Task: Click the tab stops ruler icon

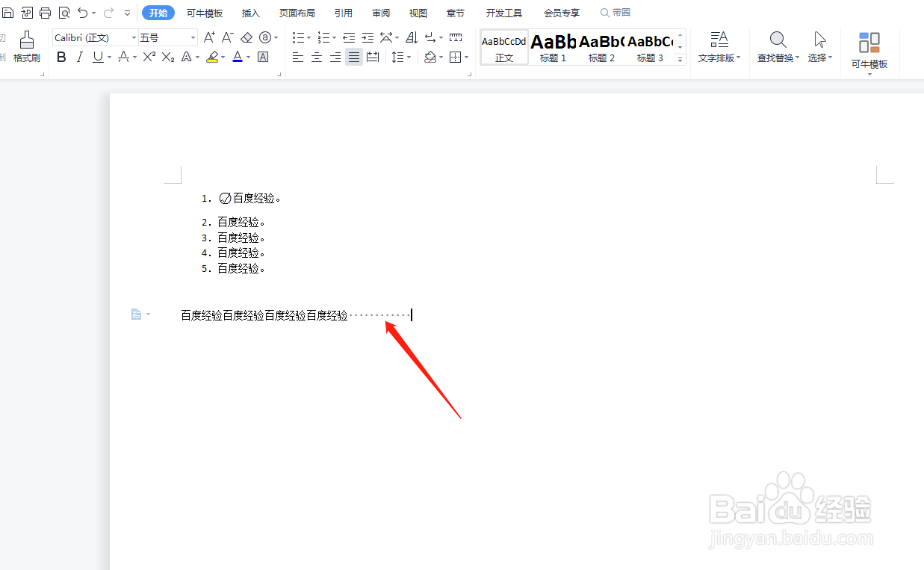Action: (x=456, y=37)
